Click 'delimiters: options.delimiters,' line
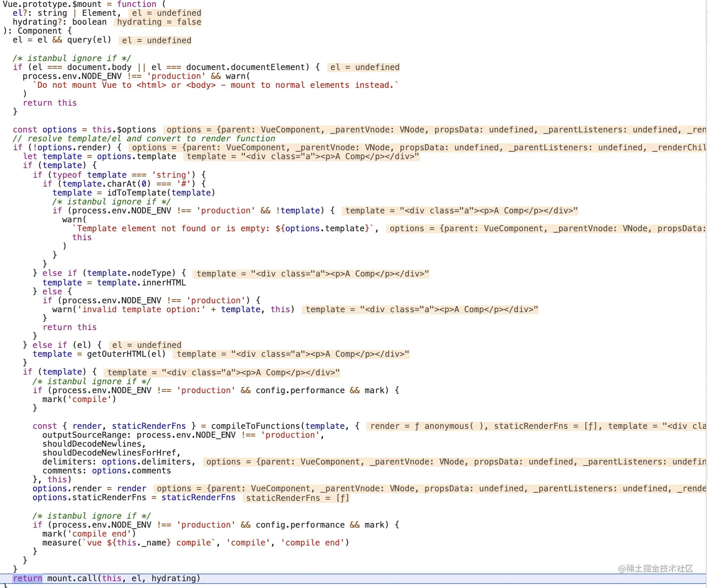 click(119, 462)
